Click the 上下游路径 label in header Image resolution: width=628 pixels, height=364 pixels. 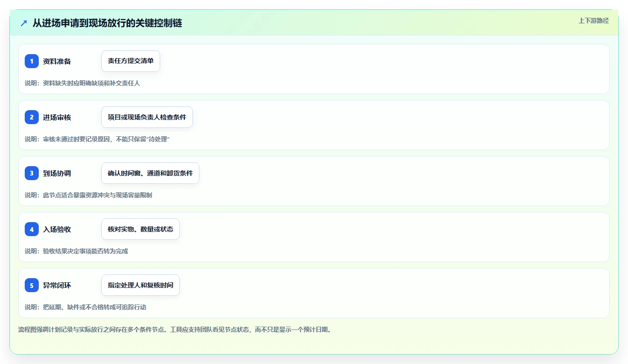pos(593,21)
